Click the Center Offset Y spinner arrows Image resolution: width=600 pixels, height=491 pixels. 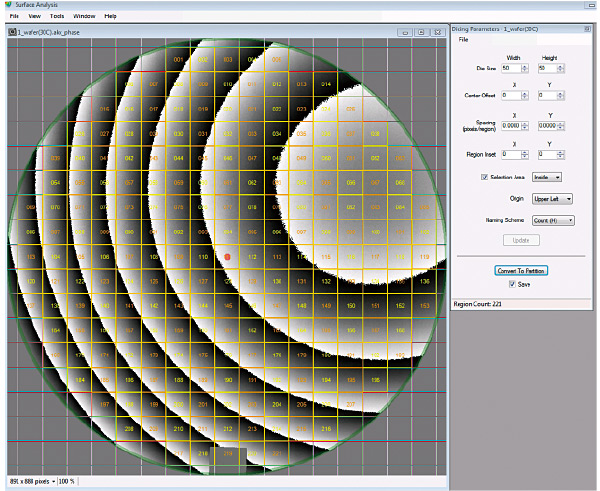561,95
